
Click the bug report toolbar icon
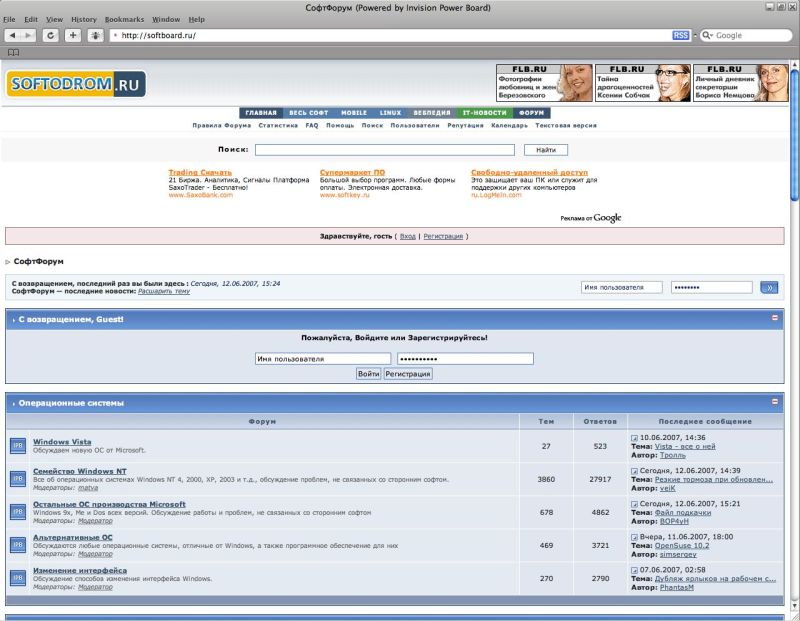click(x=95, y=35)
